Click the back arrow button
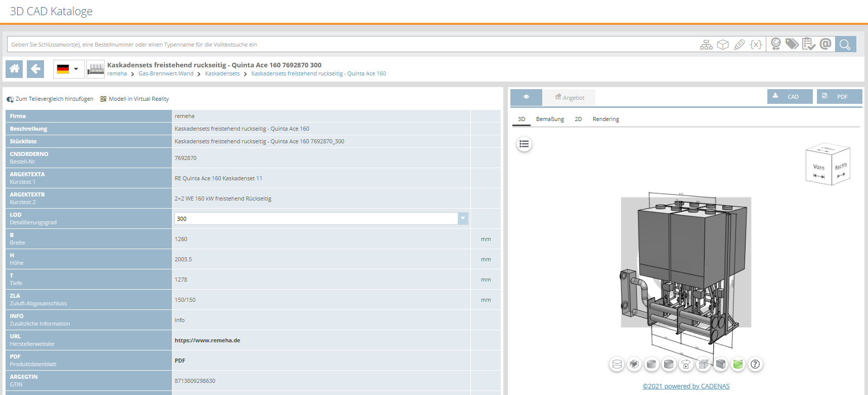This screenshot has width=868, height=395. tap(35, 69)
